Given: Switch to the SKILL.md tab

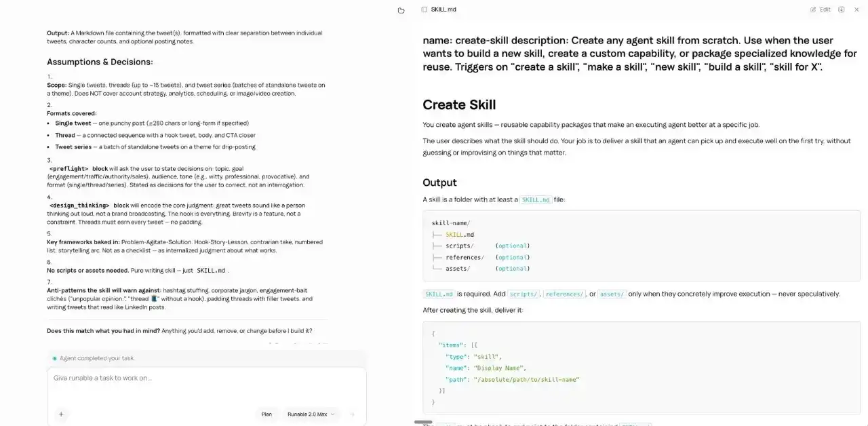Looking at the screenshot, I should tap(439, 9).
